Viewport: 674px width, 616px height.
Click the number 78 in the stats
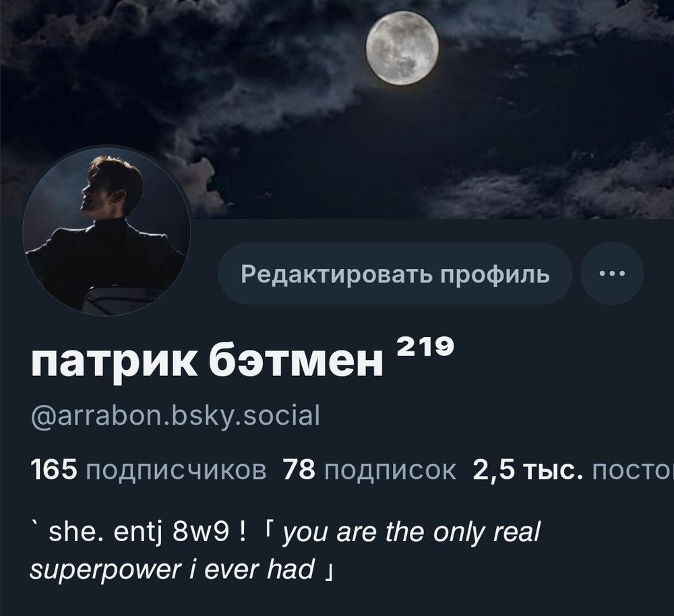tap(299, 470)
